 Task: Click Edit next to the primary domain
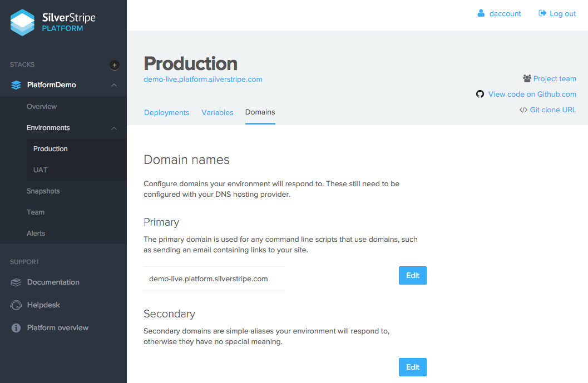(412, 275)
